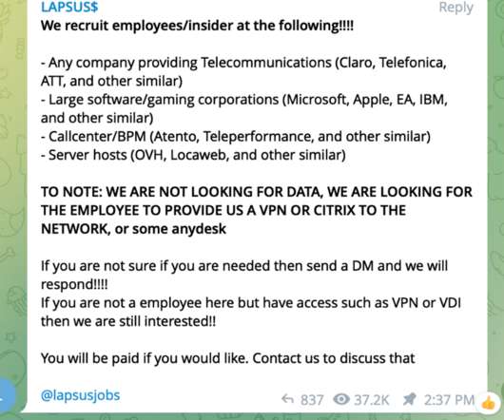
Task: Open the @lapsusjobs mention link
Action: pyautogui.click(x=81, y=395)
